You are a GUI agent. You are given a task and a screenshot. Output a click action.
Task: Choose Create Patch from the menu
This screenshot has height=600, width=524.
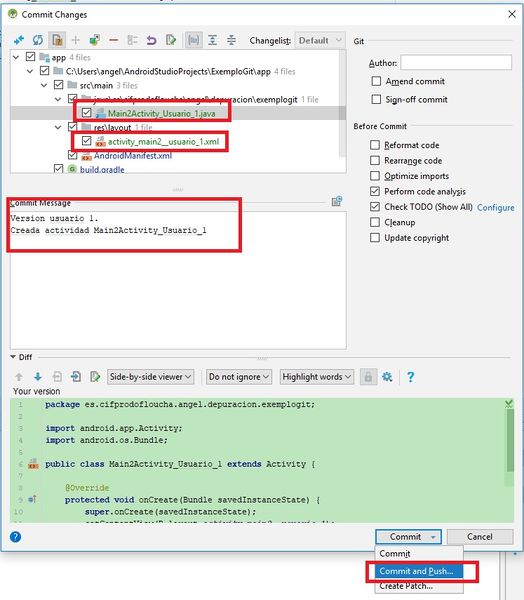(x=418, y=586)
